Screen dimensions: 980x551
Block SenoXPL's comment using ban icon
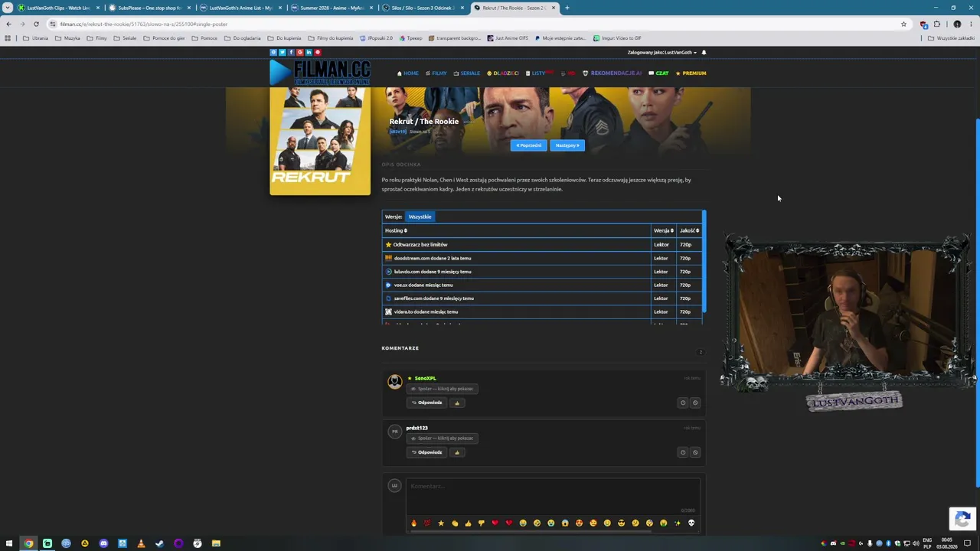(695, 403)
